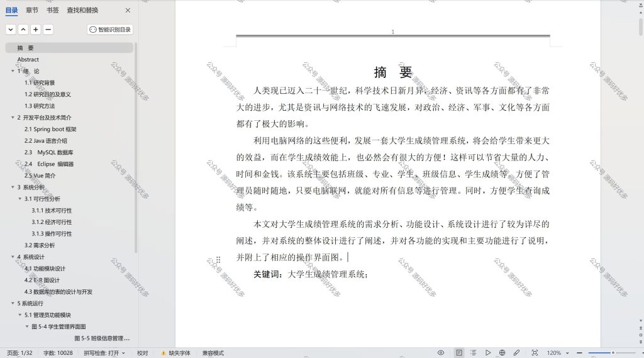Collapse the 4 系统设计 section
Image resolution: width=644 pixels, height=358 pixels.
click(13, 257)
